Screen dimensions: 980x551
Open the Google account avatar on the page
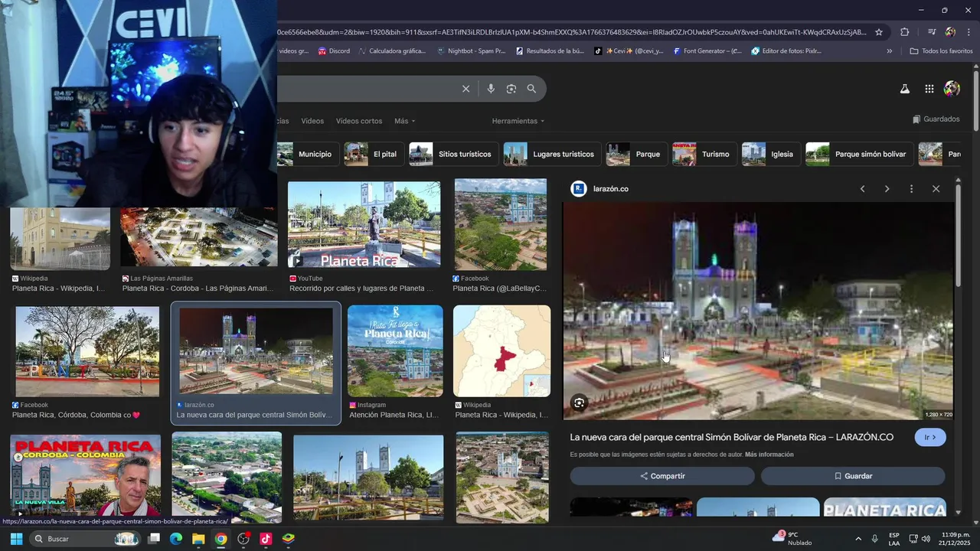tap(952, 89)
